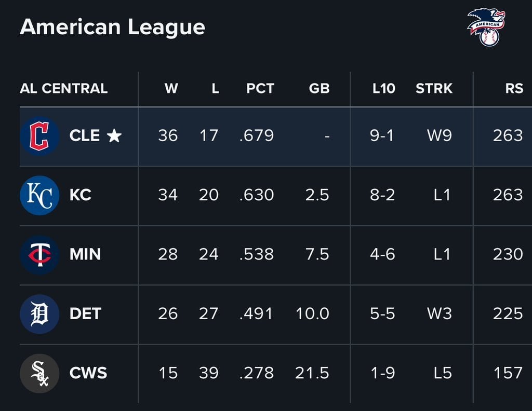
Task: Open the KC team link
Action: coord(81,195)
